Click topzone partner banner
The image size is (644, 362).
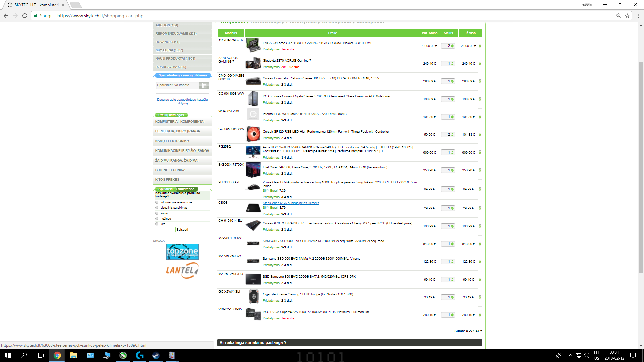[x=182, y=252]
